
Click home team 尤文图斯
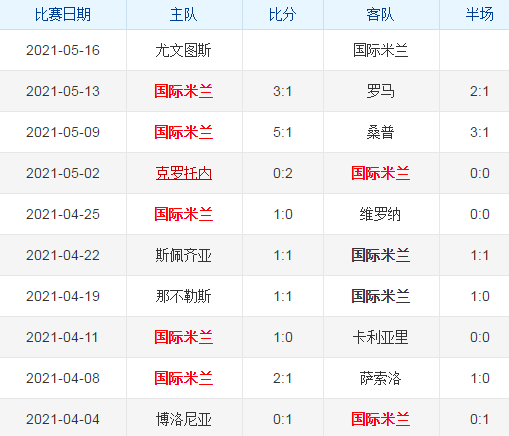click(183, 50)
